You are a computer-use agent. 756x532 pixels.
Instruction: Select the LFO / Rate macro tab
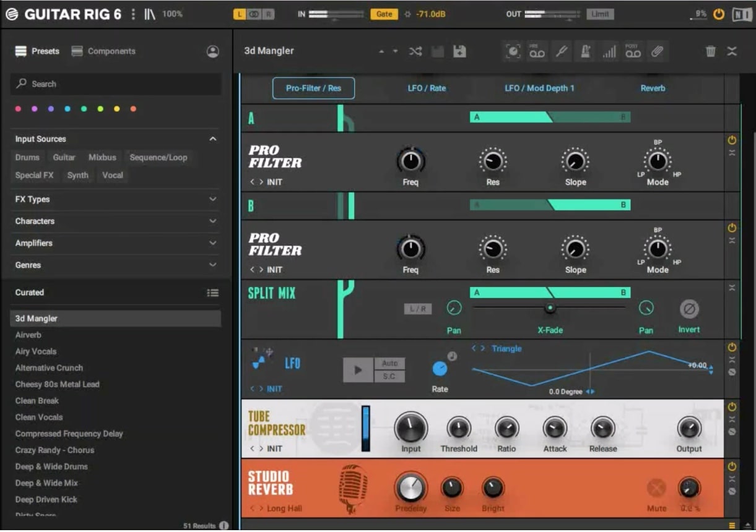coord(427,88)
